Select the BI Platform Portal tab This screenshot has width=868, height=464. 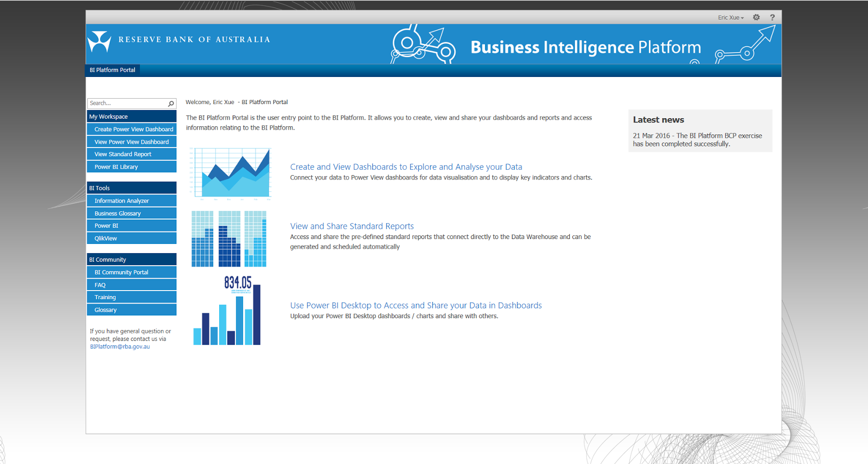tap(113, 70)
